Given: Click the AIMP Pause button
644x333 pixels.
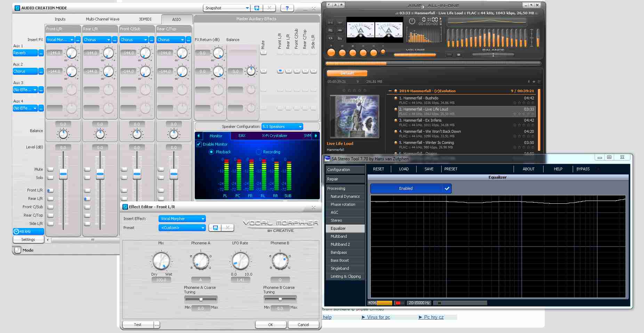Looking at the screenshot, I should (x=342, y=52).
